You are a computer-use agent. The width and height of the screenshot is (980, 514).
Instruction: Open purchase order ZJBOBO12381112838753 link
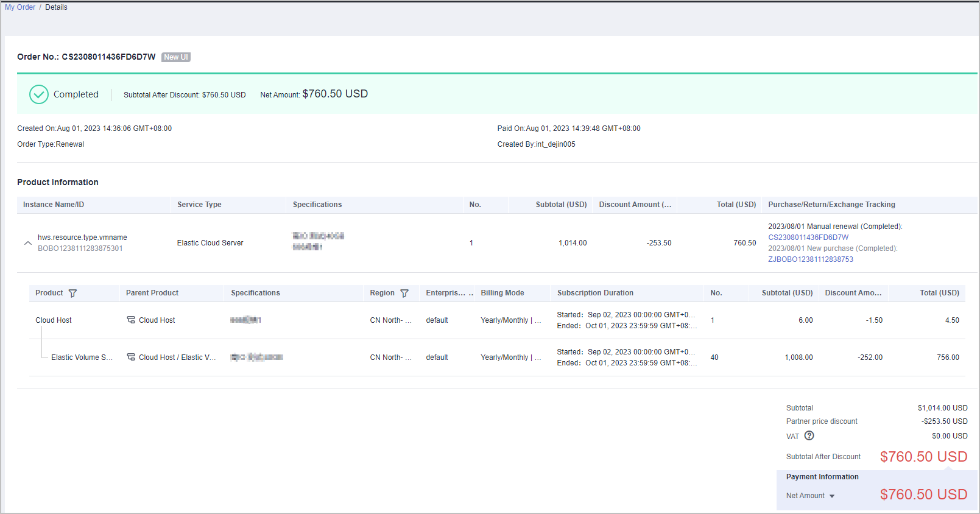[x=810, y=259]
